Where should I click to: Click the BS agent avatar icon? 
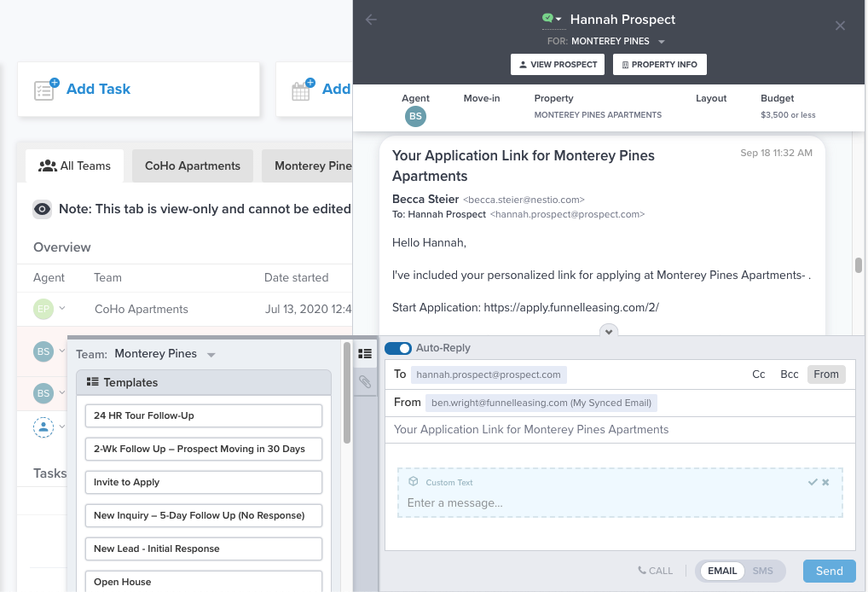click(x=415, y=115)
